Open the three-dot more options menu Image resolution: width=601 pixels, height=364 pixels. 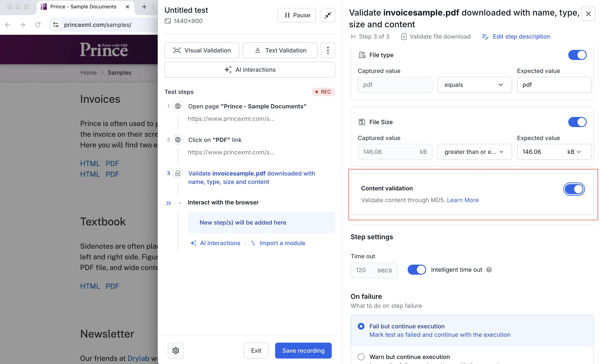pyautogui.click(x=328, y=50)
